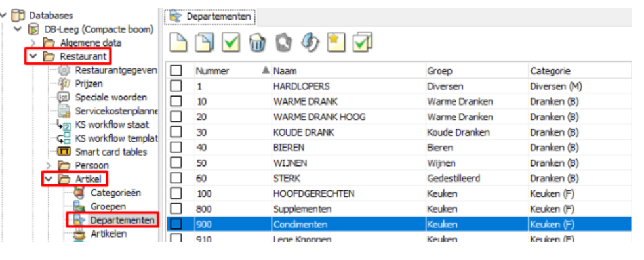Check the box for HARDLOPERS row

176,86
